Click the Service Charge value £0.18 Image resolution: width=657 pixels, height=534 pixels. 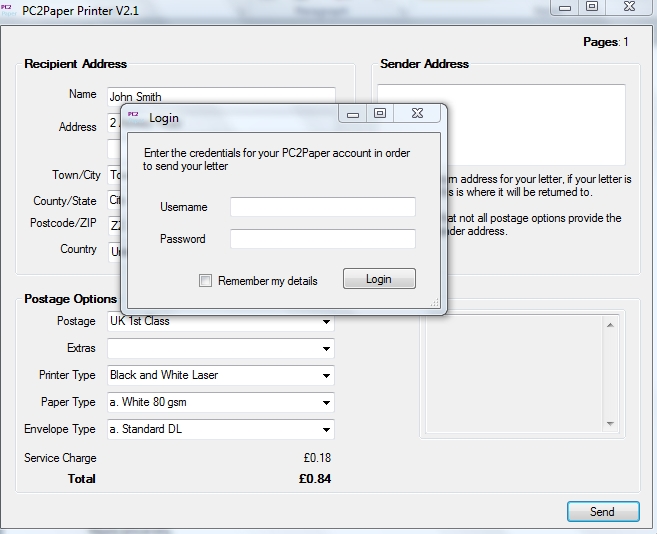click(317, 458)
